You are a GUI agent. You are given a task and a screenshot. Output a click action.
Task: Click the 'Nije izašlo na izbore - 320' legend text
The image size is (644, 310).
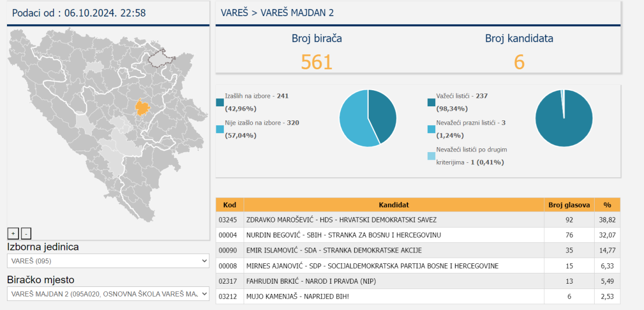point(262,122)
